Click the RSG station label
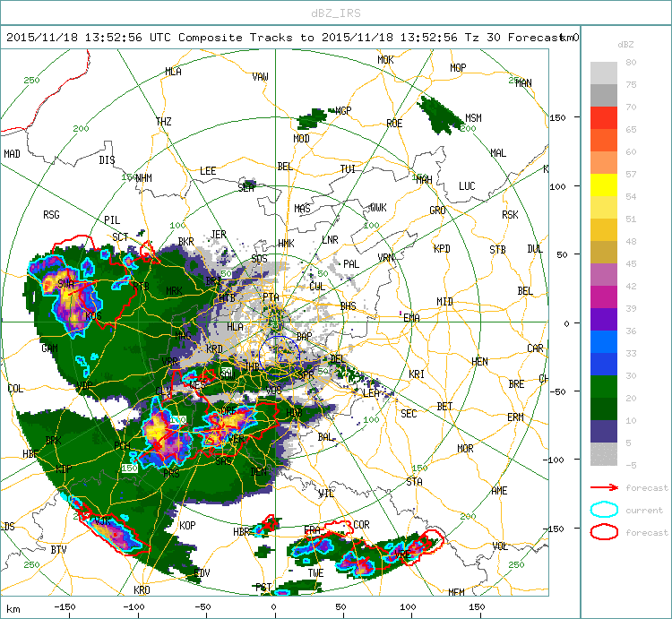This screenshot has width=672, height=619. pos(51,215)
